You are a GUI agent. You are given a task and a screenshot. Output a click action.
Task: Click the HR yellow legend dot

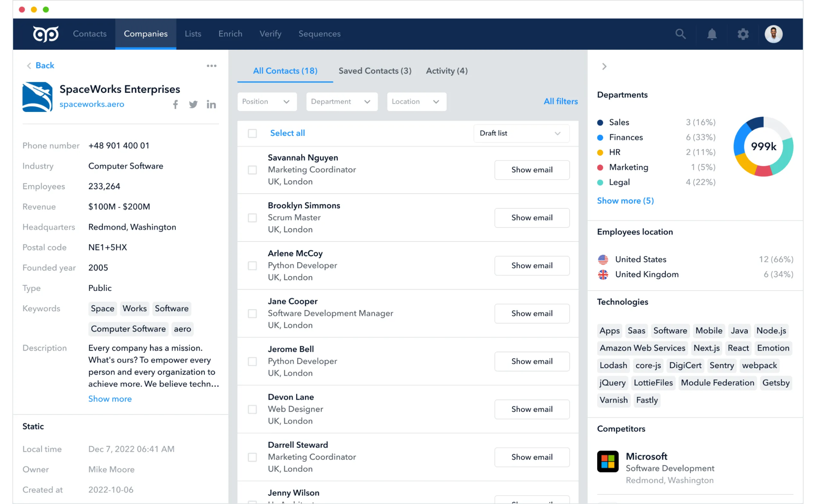(600, 153)
